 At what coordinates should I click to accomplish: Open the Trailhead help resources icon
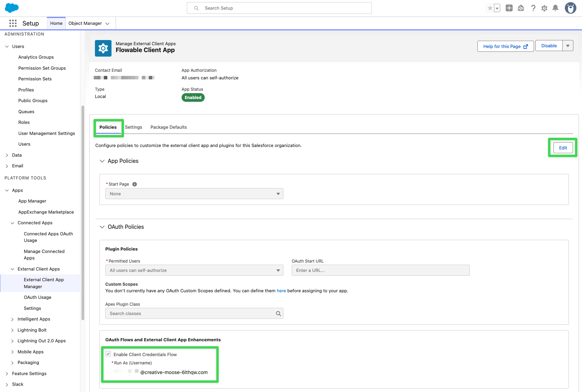click(521, 8)
